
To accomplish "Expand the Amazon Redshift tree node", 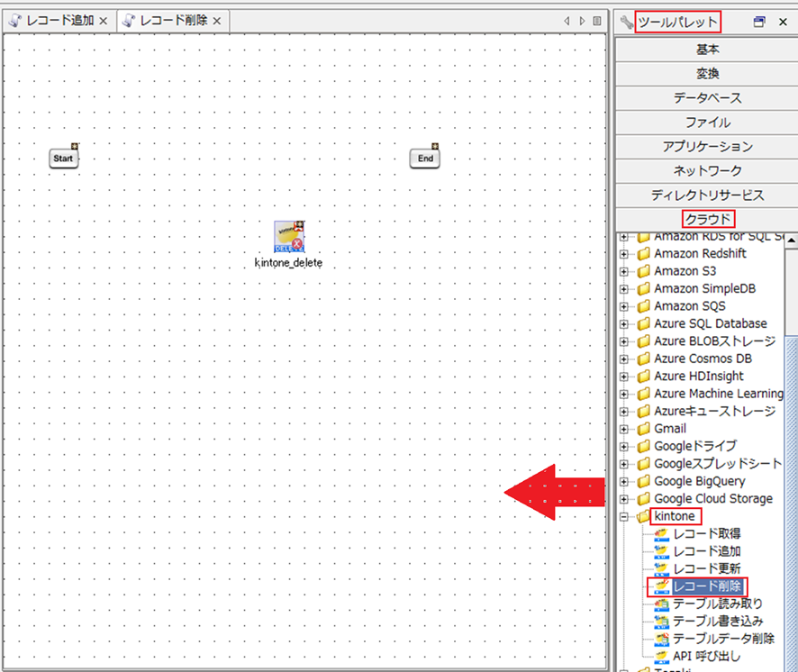I will [624, 254].
